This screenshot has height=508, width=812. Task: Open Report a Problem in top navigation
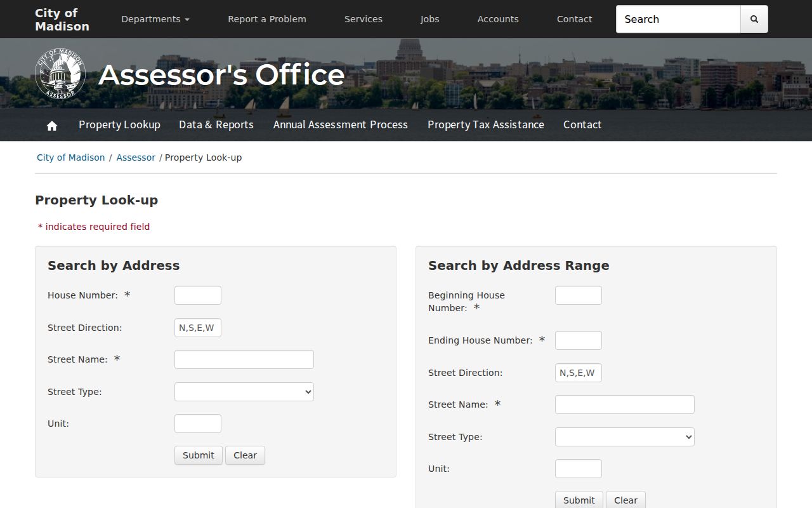(267, 19)
